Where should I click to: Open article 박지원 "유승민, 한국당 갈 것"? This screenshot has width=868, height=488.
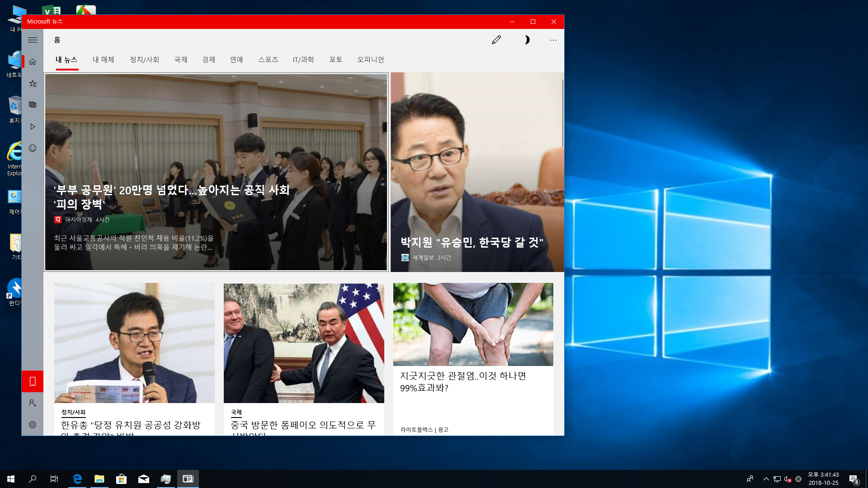pyautogui.click(x=472, y=242)
